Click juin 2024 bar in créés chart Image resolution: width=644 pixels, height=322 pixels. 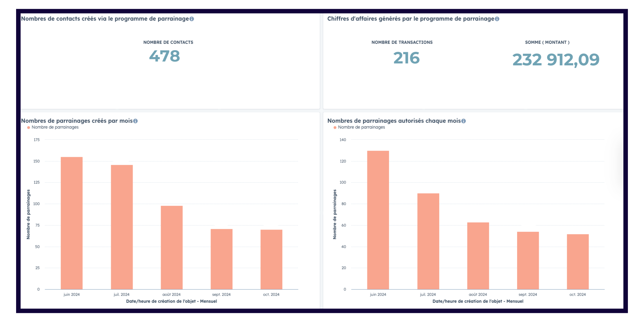[71, 223]
